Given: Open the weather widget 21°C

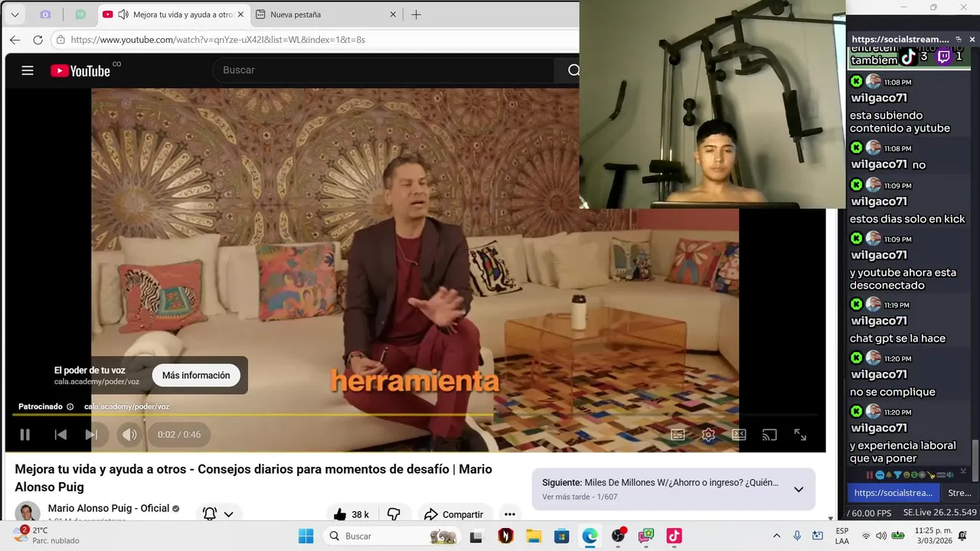Looking at the screenshot, I should [46, 535].
